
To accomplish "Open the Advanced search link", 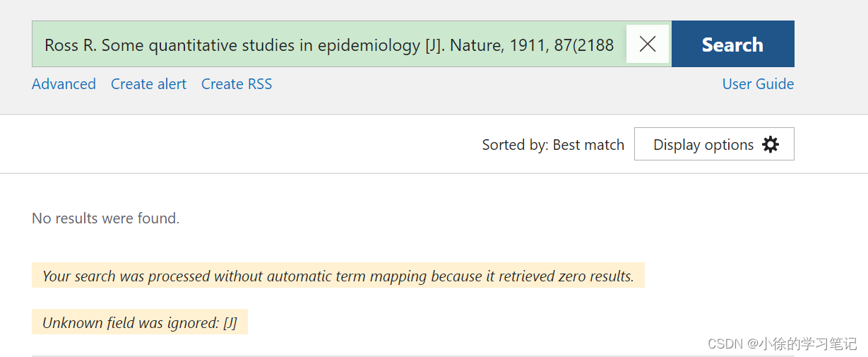I will 64,84.
